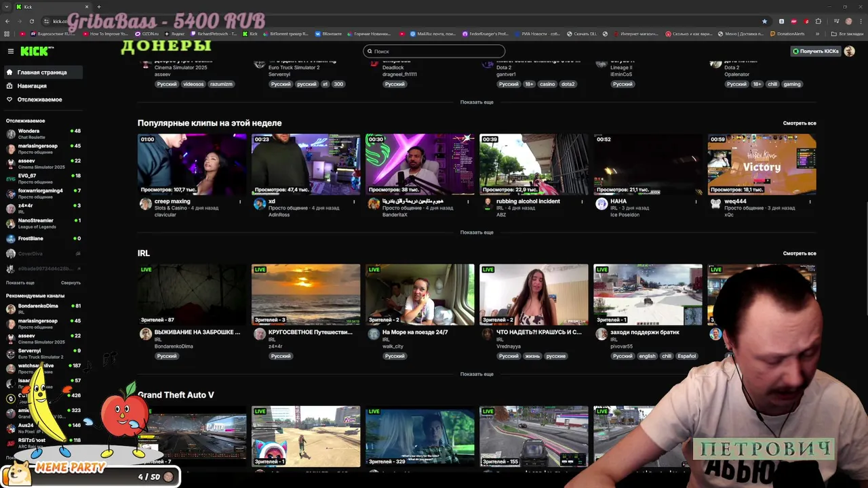Open live stream 'ВЫЖИВАНИЕ НА ЗАБРОШКЕ'
The width and height of the screenshot is (868, 488).
pyautogui.click(x=192, y=295)
